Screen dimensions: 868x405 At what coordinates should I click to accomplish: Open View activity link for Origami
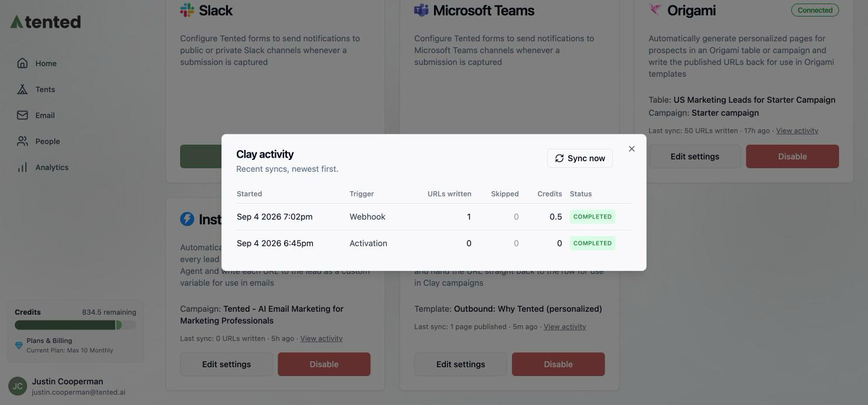[x=797, y=130]
